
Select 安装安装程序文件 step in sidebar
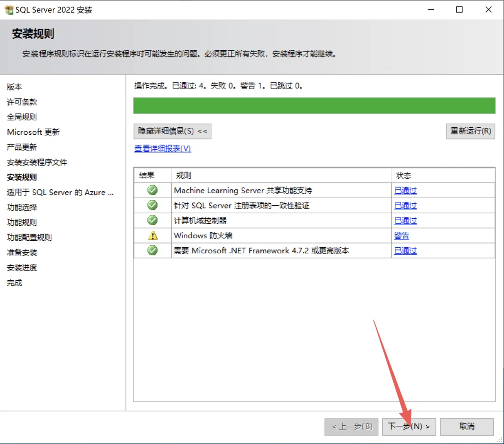[37, 162]
